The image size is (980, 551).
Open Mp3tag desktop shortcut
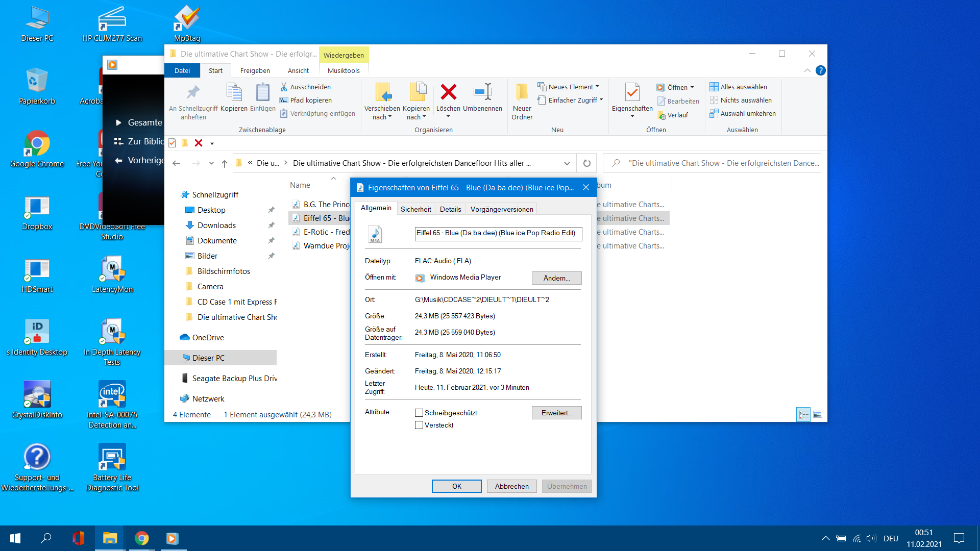[x=187, y=23]
